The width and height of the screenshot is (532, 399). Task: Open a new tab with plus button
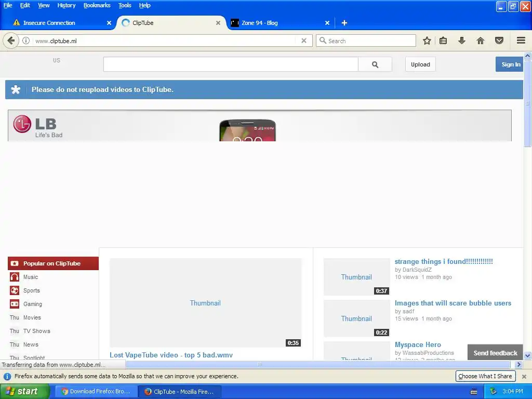point(344,23)
